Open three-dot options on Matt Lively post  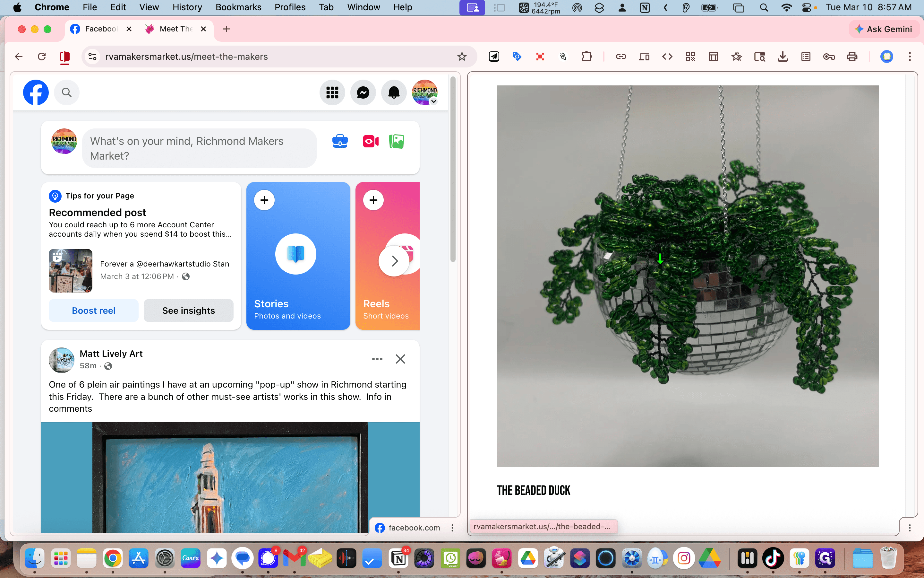(x=377, y=359)
